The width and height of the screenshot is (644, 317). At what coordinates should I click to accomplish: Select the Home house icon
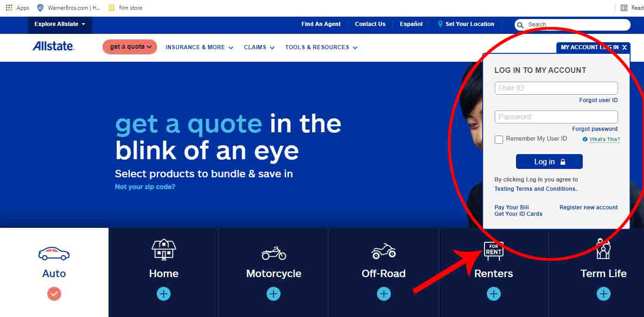point(164,249)
